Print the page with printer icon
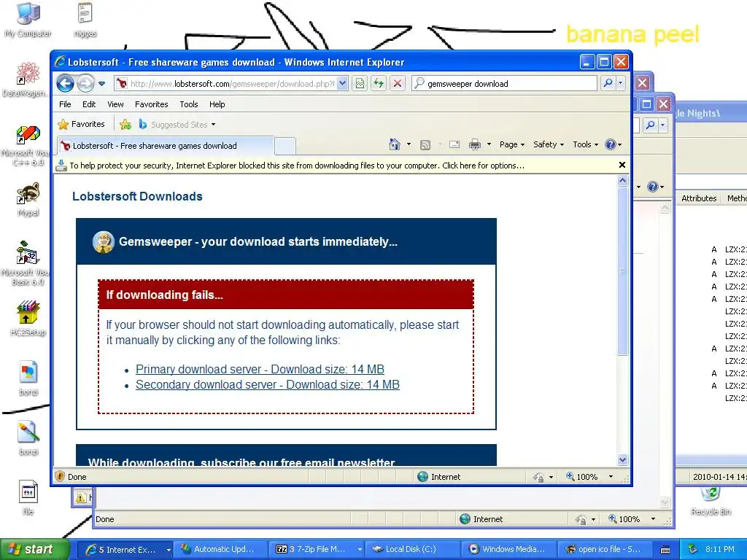The height and width of the screenshot is (560, 747). pyautogui.click(x=475, y=144)
